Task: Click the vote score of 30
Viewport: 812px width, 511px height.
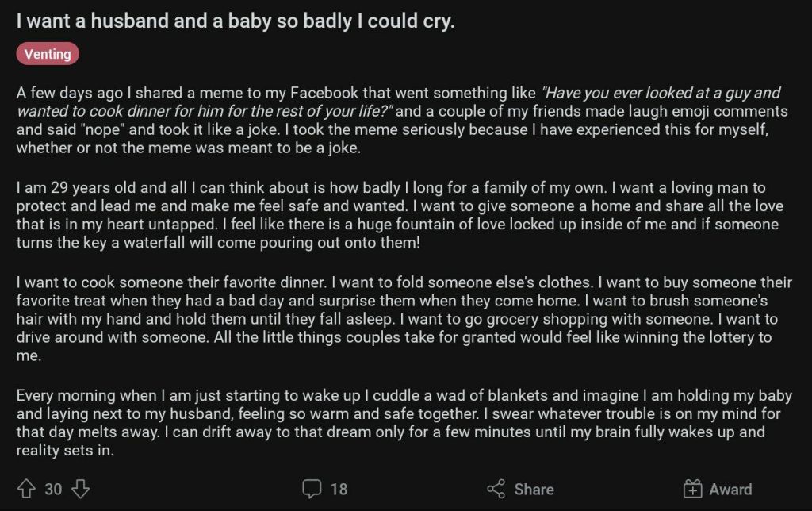Action: tap(53, 489)
